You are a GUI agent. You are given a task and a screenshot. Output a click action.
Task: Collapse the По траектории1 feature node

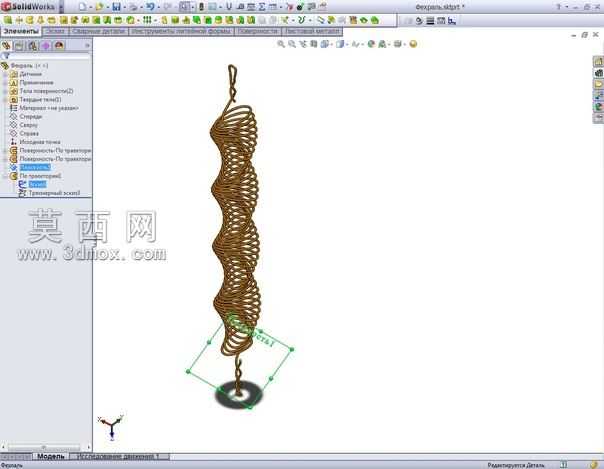click(x=5, y=176)
